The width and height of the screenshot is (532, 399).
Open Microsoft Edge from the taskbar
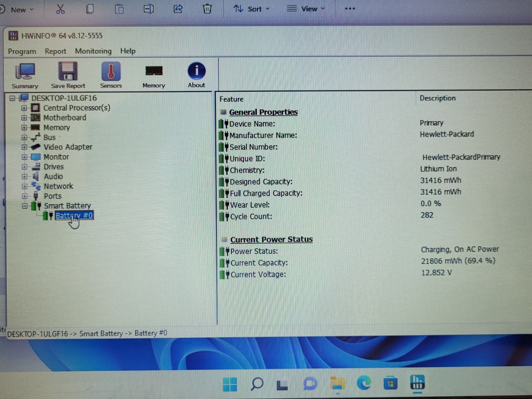(x=364, y=383)
